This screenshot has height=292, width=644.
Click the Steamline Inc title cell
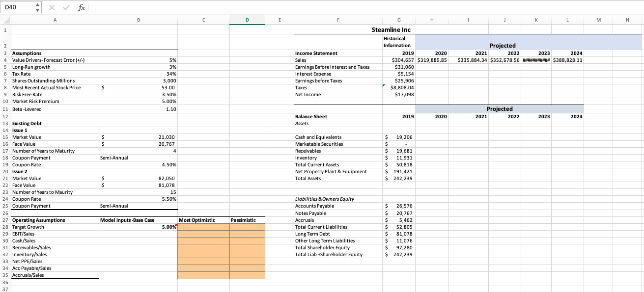[391, 29]
